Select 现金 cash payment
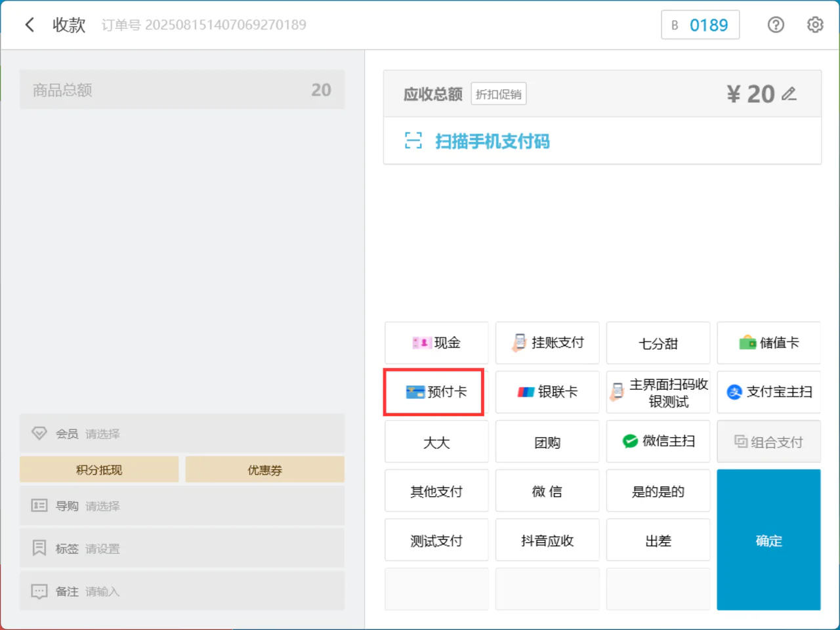Screen dimensions: 840x630 [x=436, y=343]
